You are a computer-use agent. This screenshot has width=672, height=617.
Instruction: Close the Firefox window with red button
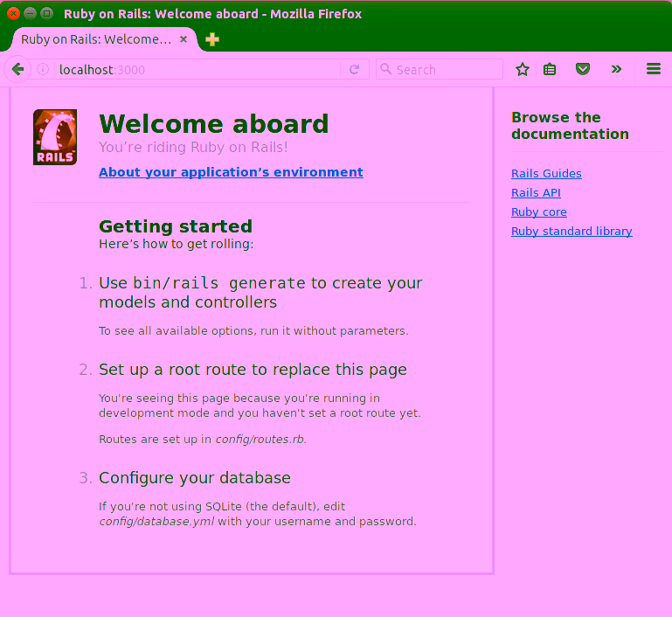click(x=13, y=13)
